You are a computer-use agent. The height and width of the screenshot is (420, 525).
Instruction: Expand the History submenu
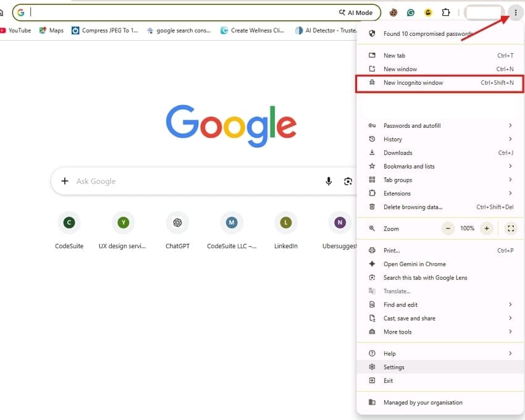click(440, 139)
